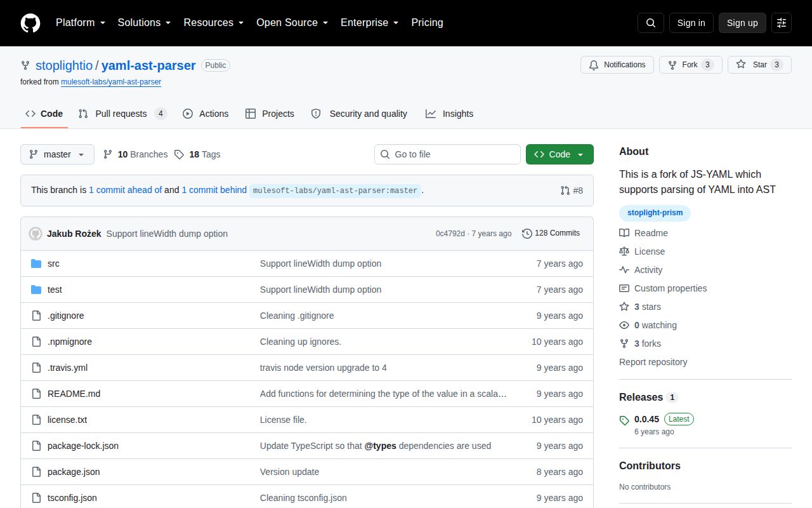Switch to Security and quality tab

pyautogui.click(x=359, y=114)
